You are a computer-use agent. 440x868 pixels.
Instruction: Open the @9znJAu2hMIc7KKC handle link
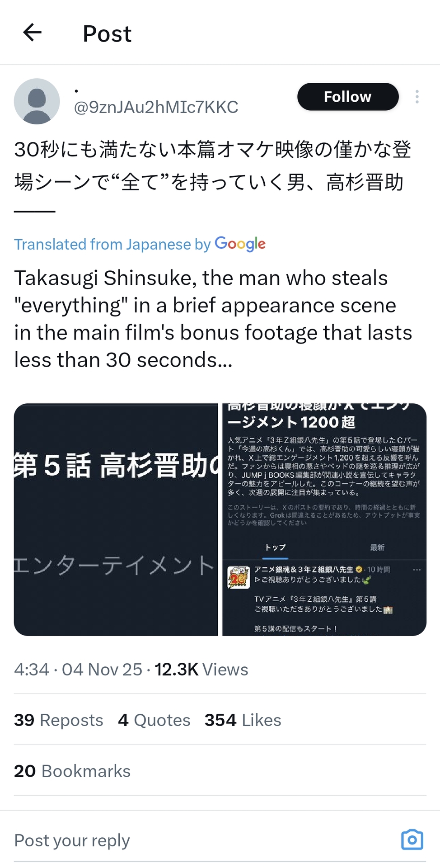pyautogui.click(x=156, y=107)
